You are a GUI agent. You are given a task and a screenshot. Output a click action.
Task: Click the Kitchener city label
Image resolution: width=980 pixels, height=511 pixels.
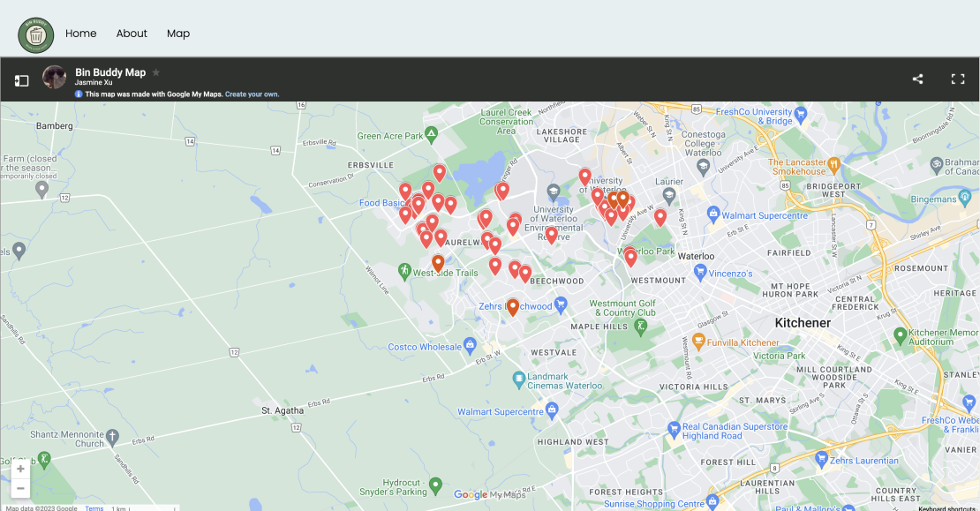(803, 323)
